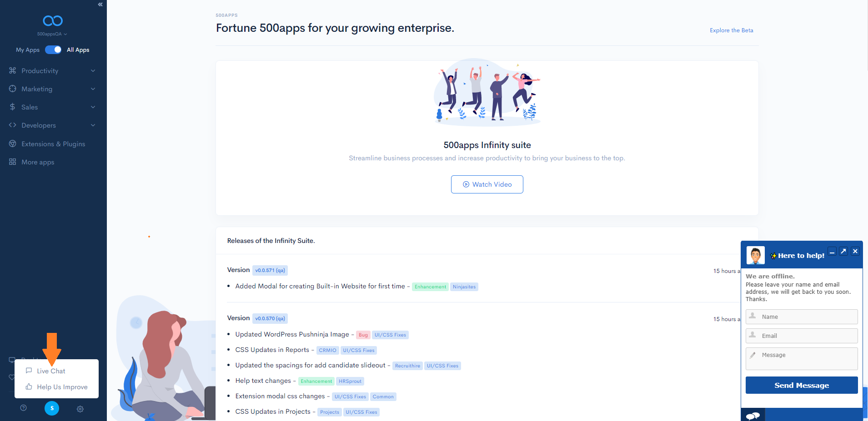Viewport: 868px width, 421px height.
Task: Open Developers section via code icon
Action: tap(13, 125)
